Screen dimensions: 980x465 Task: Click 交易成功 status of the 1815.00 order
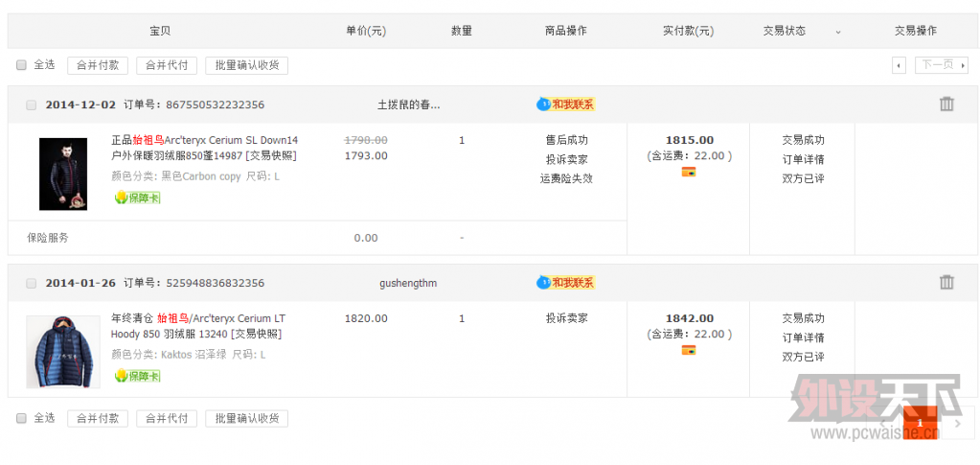point(803,140)
